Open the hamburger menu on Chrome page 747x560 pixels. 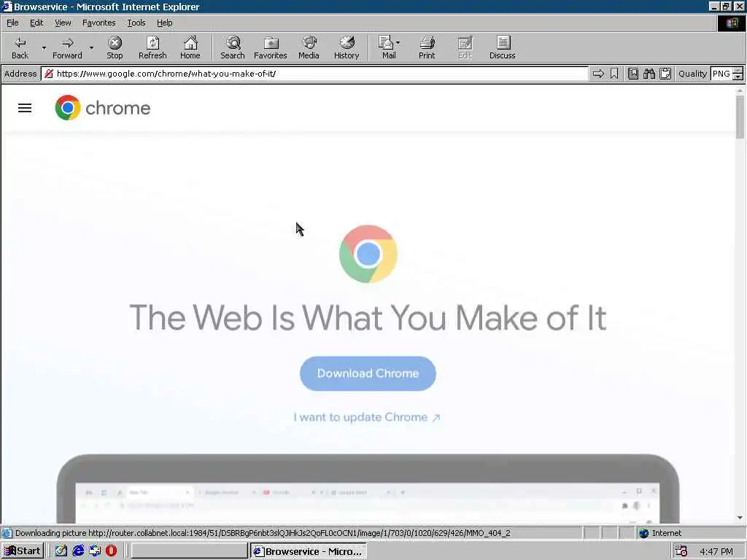(25, 108)
